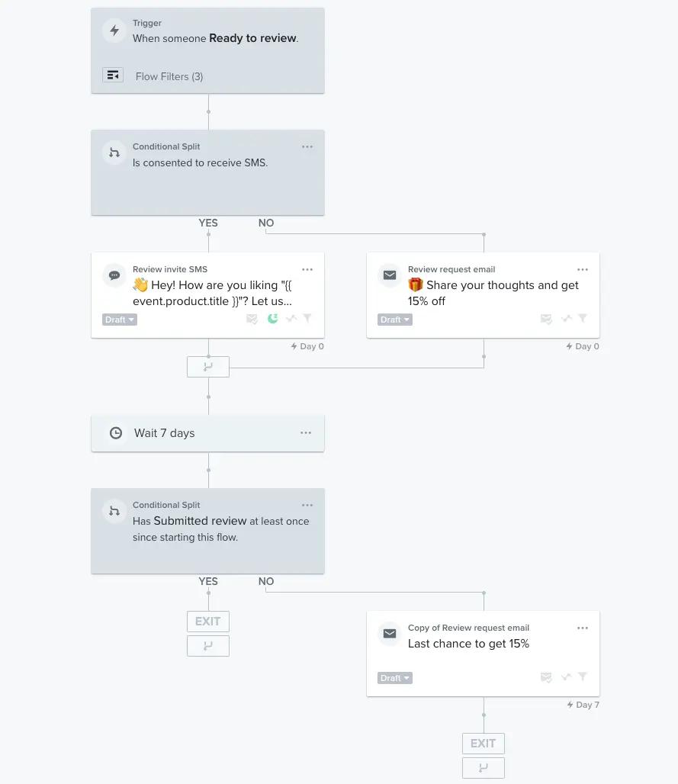This screenshot has height=784, width=678.
Task: Click the lightning Trigger icon
Action: pyautogui.click(x=114, y=31)
